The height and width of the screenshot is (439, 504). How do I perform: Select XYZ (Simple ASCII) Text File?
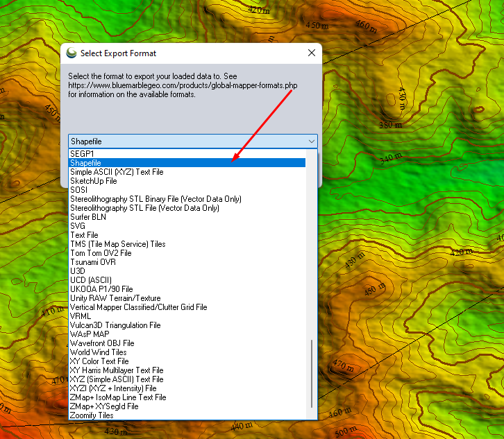coord(187,379)
